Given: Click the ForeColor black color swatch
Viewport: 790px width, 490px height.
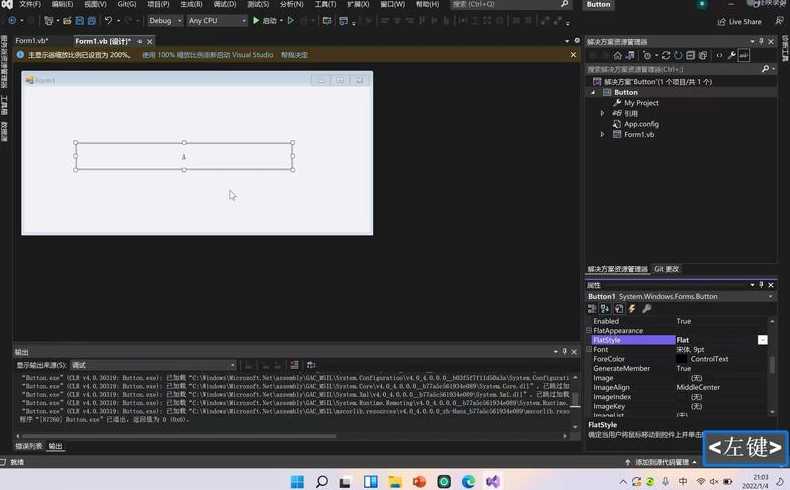Looking at the screenshot, I should 681,359.
